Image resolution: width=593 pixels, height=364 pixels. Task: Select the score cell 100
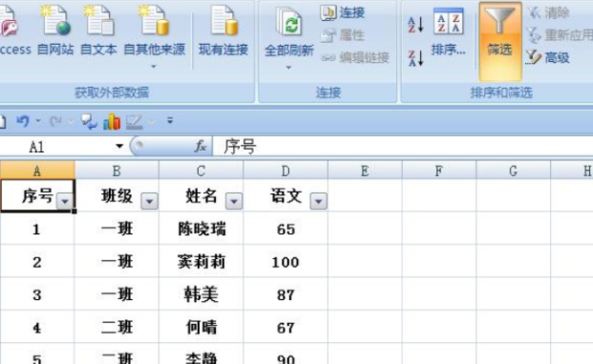[286, 261]
